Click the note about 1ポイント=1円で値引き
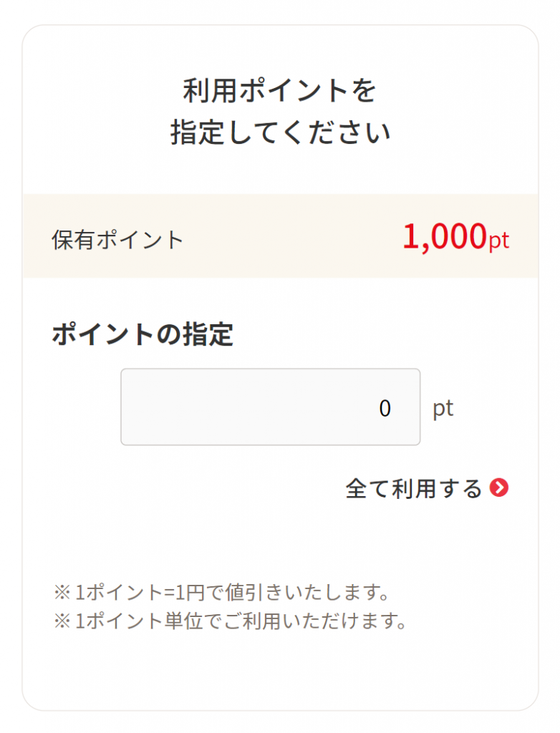Screen dimensions: 560x733 click(222, 592)
